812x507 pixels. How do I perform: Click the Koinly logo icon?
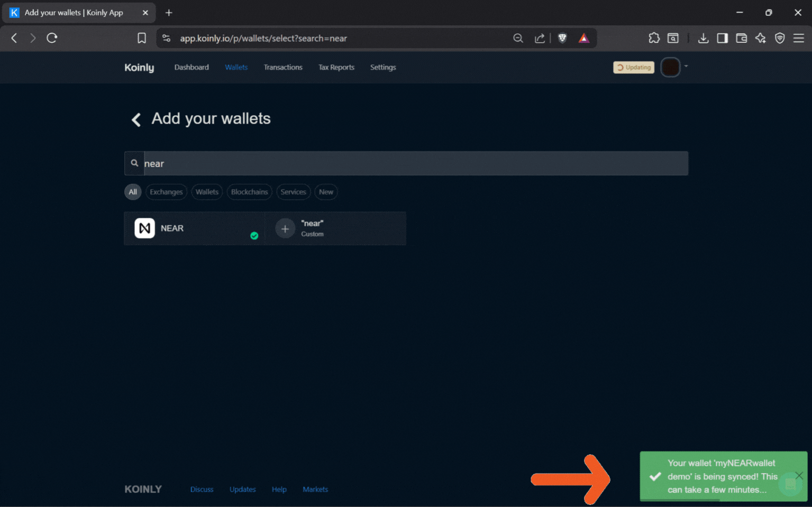(x=139, y=67)
